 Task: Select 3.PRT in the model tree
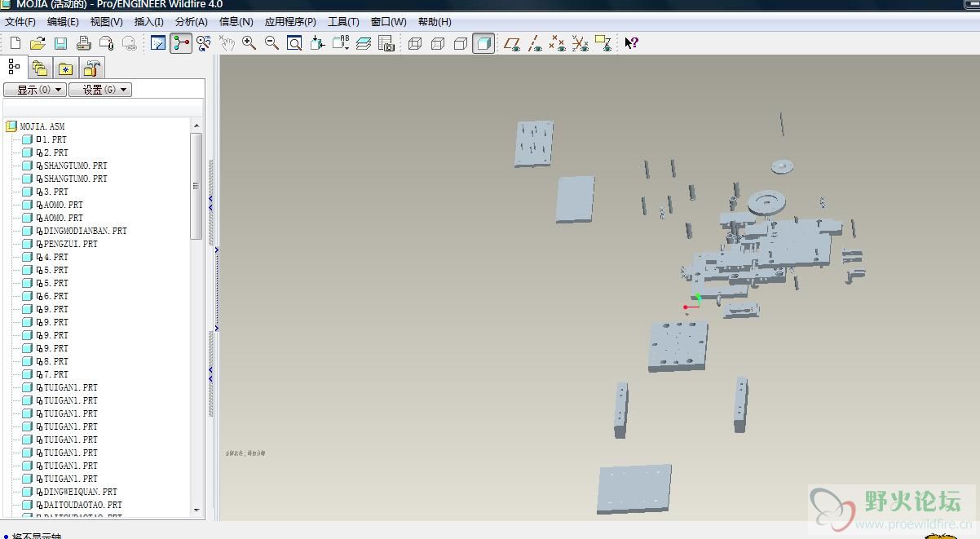pos(56,192)
